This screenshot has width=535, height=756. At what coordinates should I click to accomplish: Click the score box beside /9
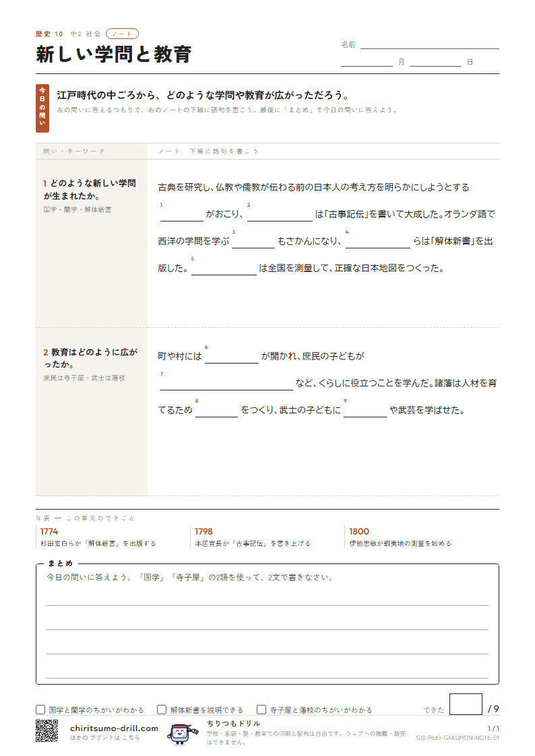(466, 704)
